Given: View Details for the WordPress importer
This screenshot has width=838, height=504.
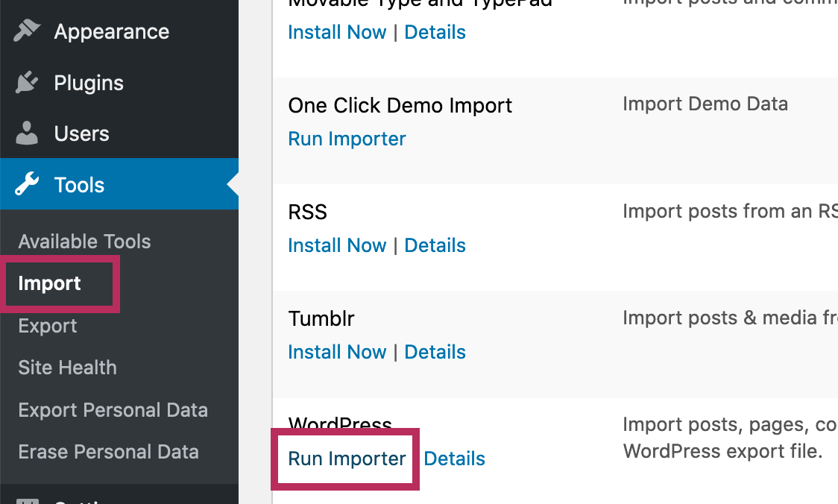Looking at the screenshot, I should pos(454,459).
